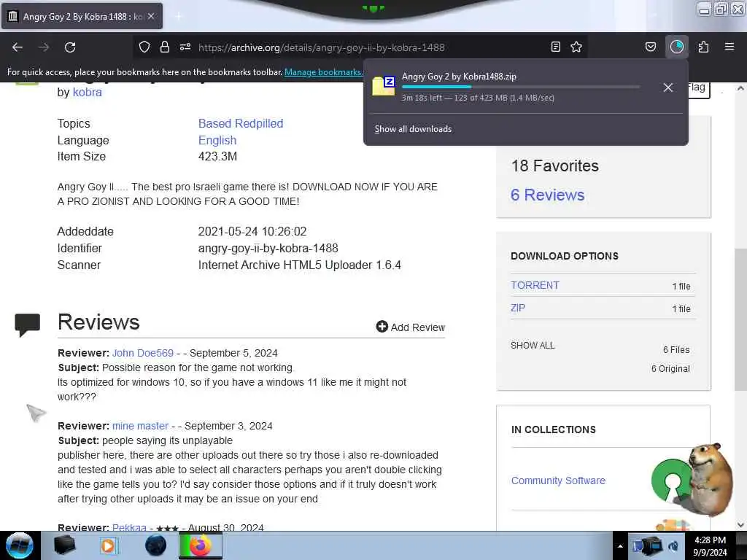
Task: Click the downloads progress toolbar icon
Action: [676, 47]
